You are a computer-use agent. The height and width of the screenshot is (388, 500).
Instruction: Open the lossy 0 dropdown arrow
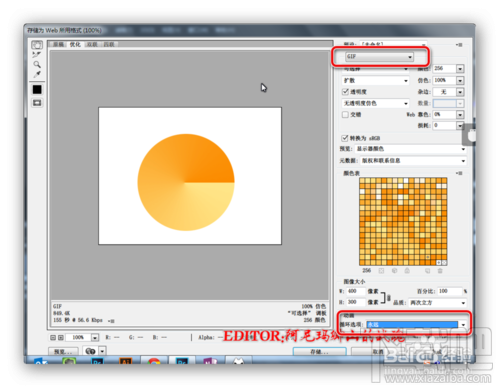(460, 126)
